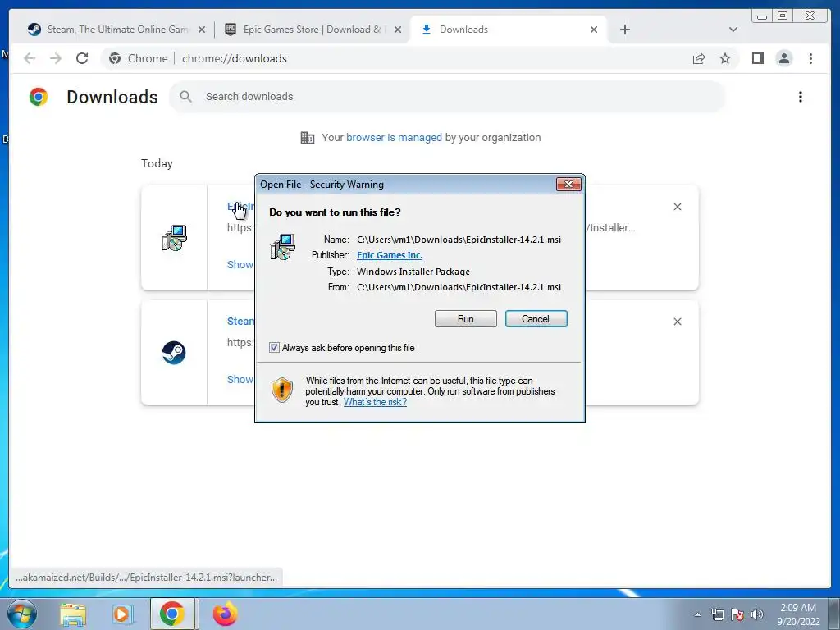Click the volume speaker tray icon
Screen dimensions: 840x630
(757, 614)
